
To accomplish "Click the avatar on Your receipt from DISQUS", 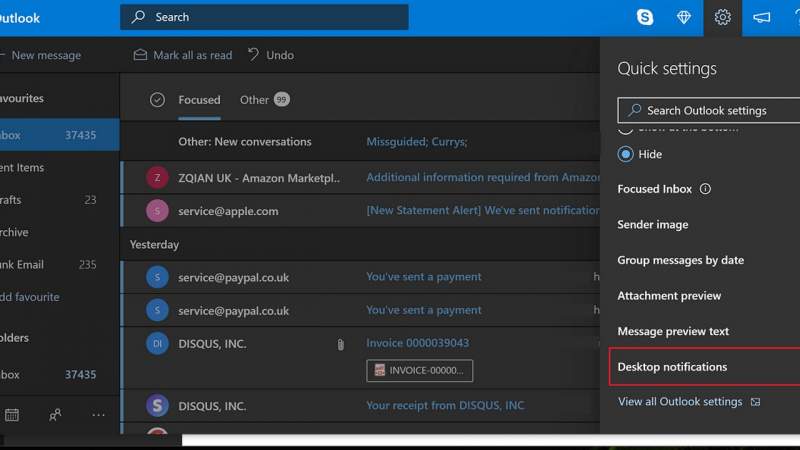I will 157,406.
